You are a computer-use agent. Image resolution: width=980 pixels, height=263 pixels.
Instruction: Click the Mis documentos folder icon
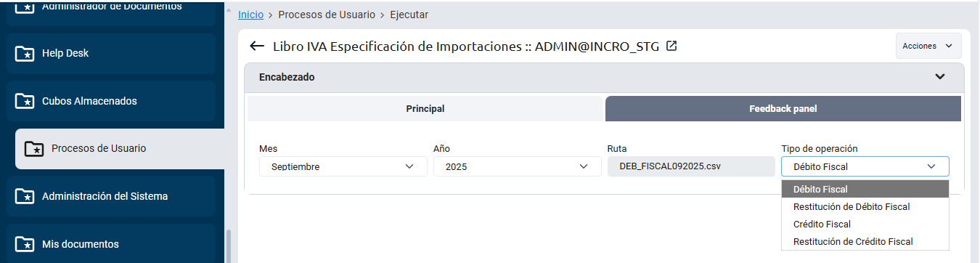pyautogui.click(x=25, y=244)
